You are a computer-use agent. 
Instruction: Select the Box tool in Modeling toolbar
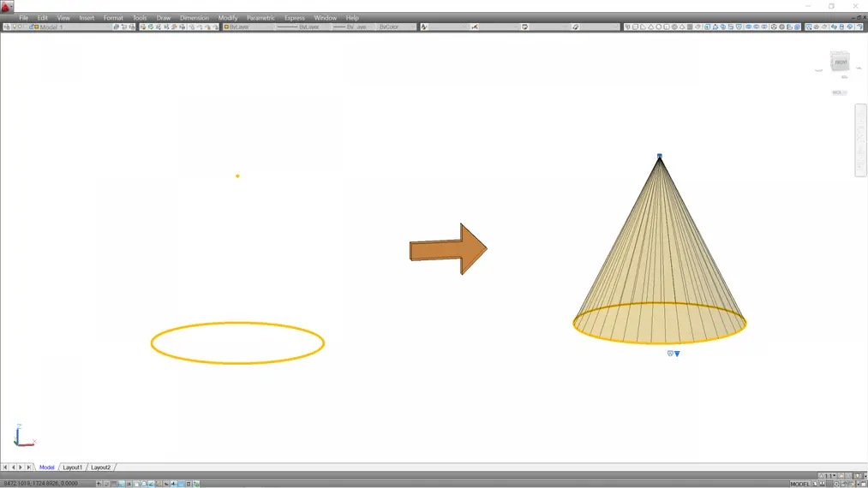[636, 27]
